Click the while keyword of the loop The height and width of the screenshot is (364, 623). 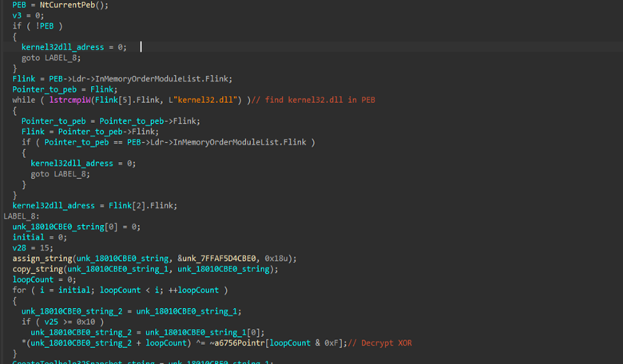22,100
